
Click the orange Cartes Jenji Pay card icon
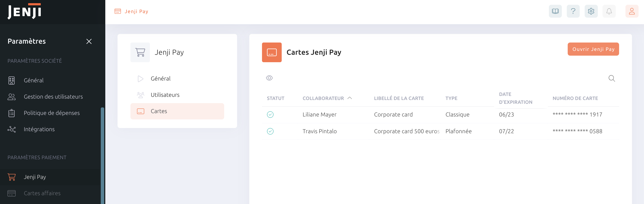click(x=272, y=52)
